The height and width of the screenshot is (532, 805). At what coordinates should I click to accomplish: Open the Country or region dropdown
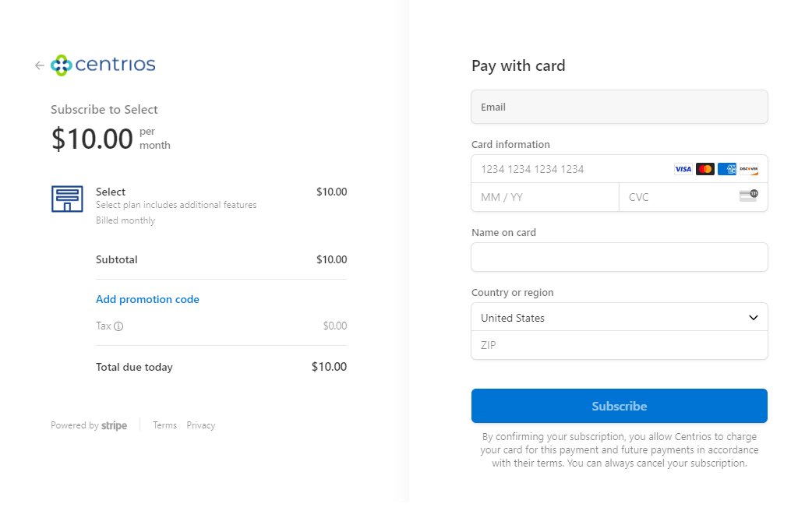click(x=608, y=318)
